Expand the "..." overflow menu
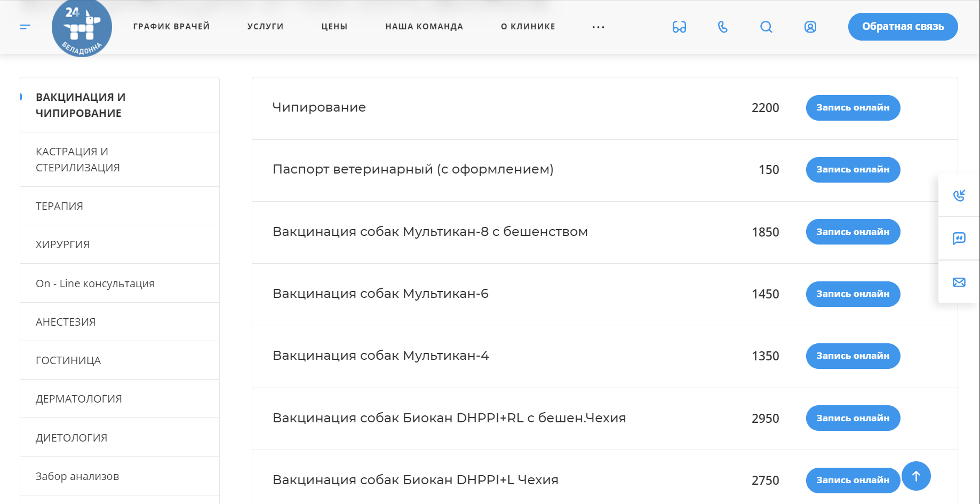The width and height of the screenshot is (980, 504). [597, 27]
